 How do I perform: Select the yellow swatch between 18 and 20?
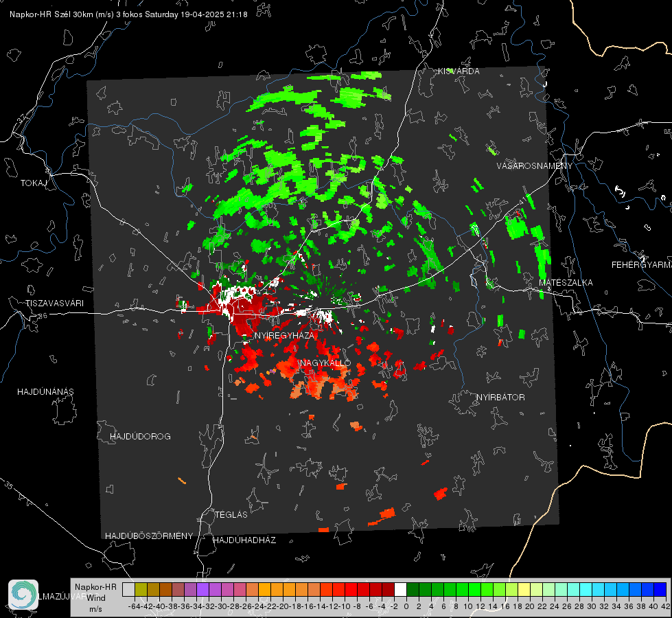pos(524,589)
